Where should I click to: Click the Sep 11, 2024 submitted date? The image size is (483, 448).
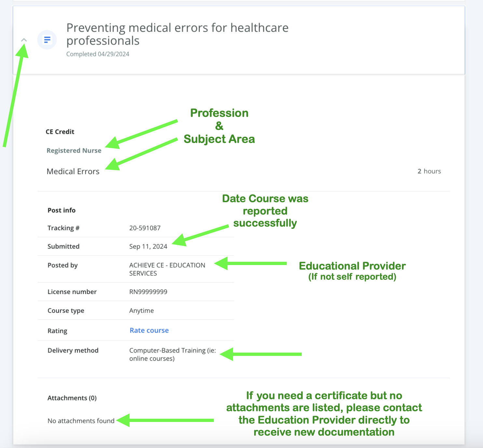(148, 246)
